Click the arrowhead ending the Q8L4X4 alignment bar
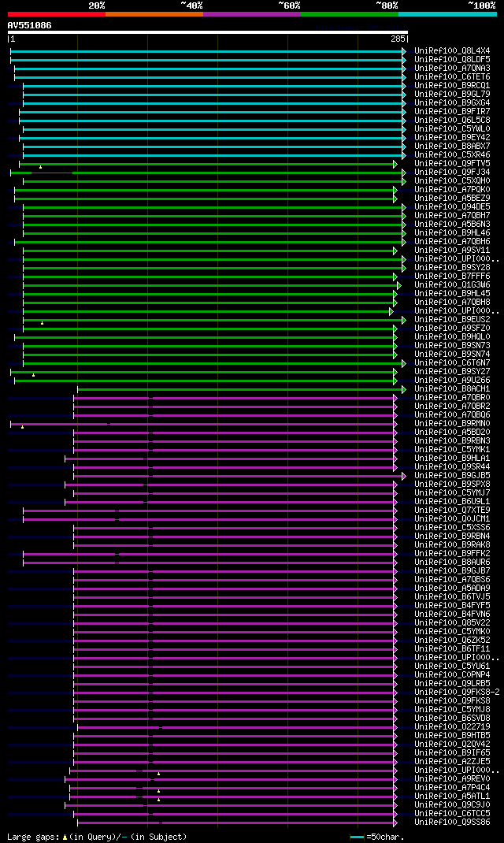504x843 pixels. click(404, 51)
